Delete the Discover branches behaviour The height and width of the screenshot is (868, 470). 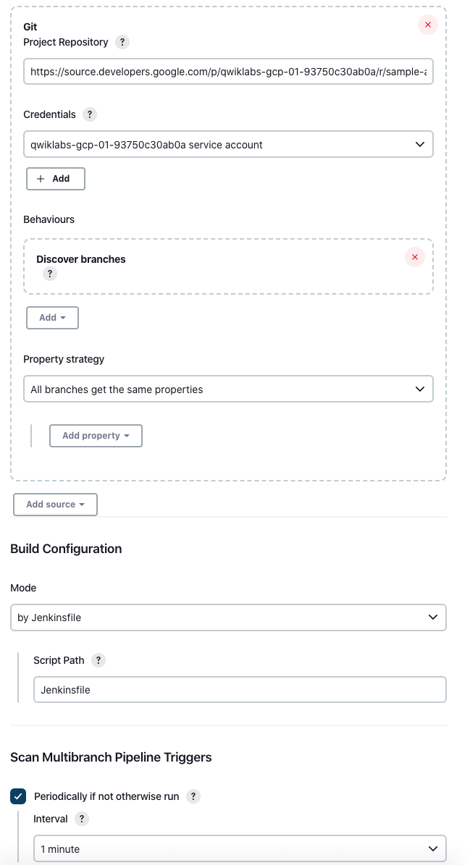(415, 258)
